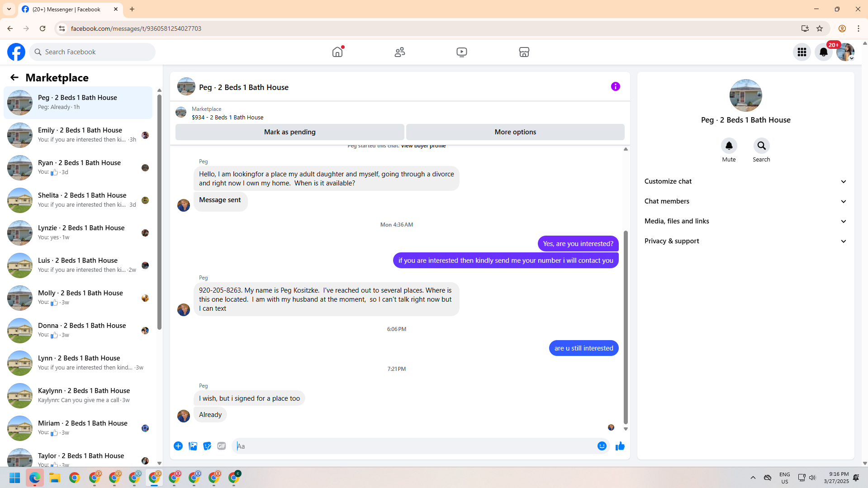Image resolution: width=868 pixels, height=488 pixels.
Task: Open the View buyer profile link
Action: pyautogui.click(x=423, y=146)
